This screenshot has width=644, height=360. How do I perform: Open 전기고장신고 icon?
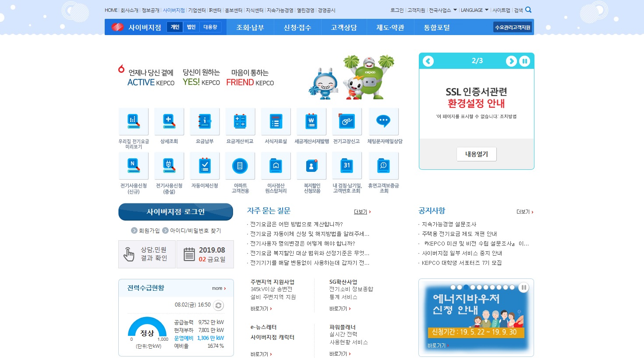pos(347,121)
